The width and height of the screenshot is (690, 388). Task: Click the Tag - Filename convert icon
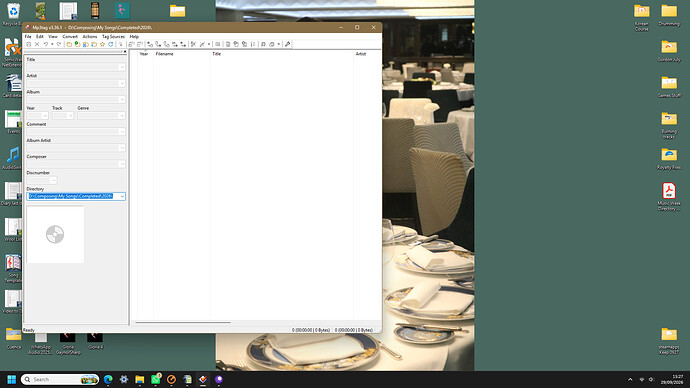coord(150,44)
